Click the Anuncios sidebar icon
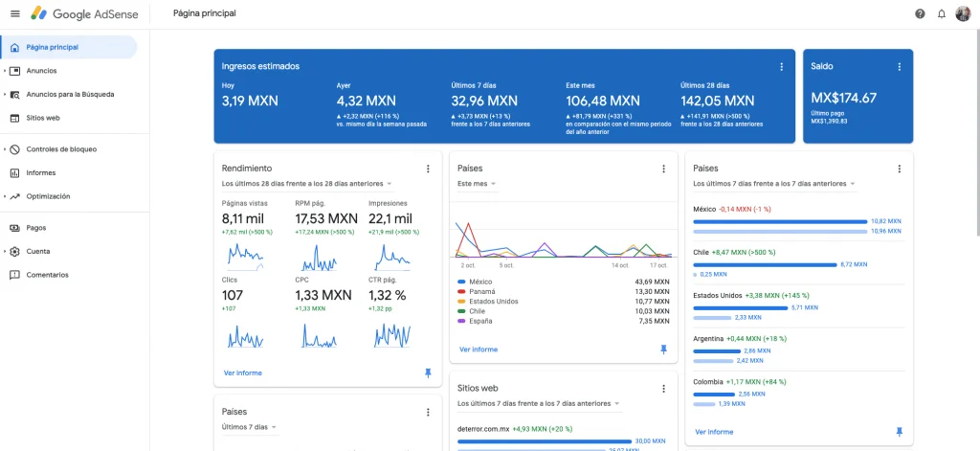Image resolution: width=980 pixels, height=451 pixels. pos(15,71)
